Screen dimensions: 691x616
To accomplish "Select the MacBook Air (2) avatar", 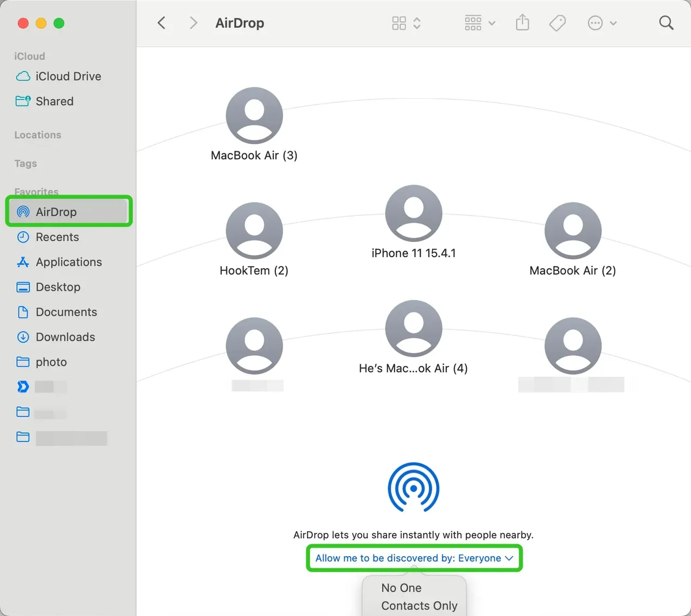I will point(573,231).
